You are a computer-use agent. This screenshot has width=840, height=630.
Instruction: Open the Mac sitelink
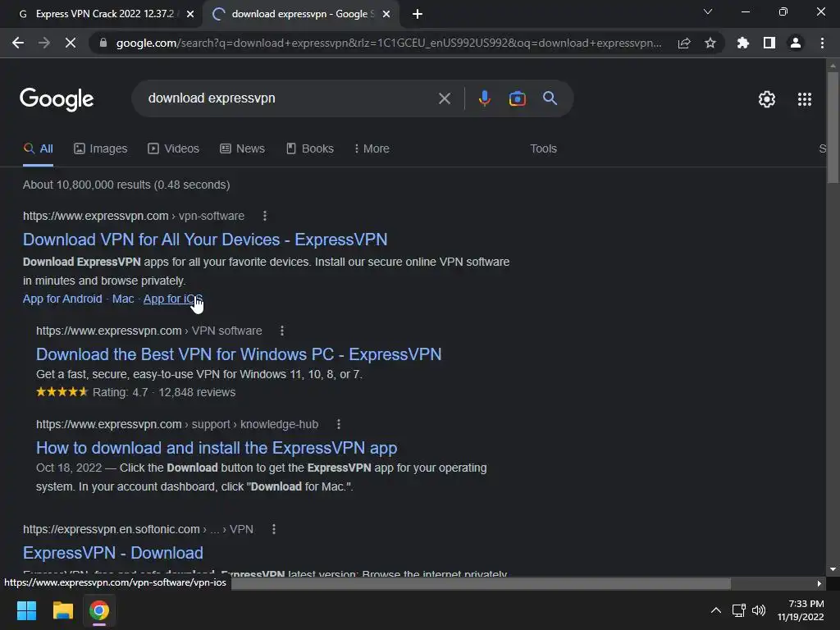(123, 299)
